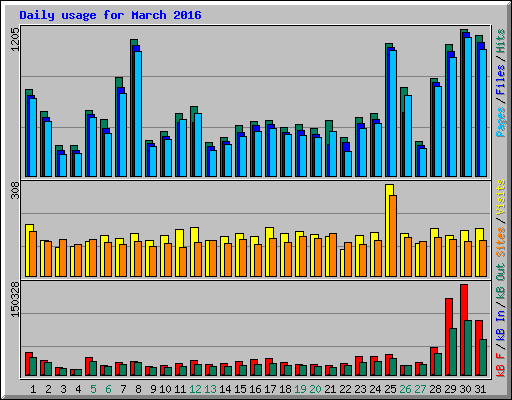Click the 'kB F' legend label in red
The width and height of the screenshot is (512, 400).
coord(501,365)
